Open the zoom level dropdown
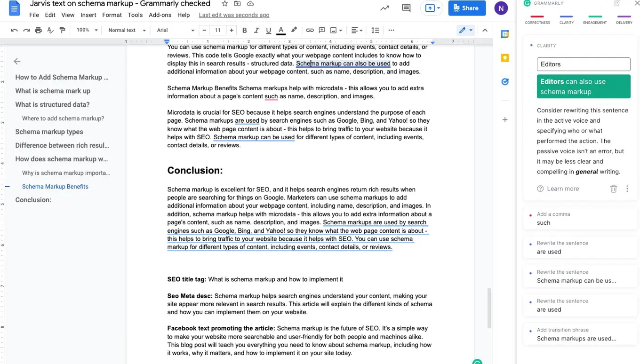 (87, 30)
